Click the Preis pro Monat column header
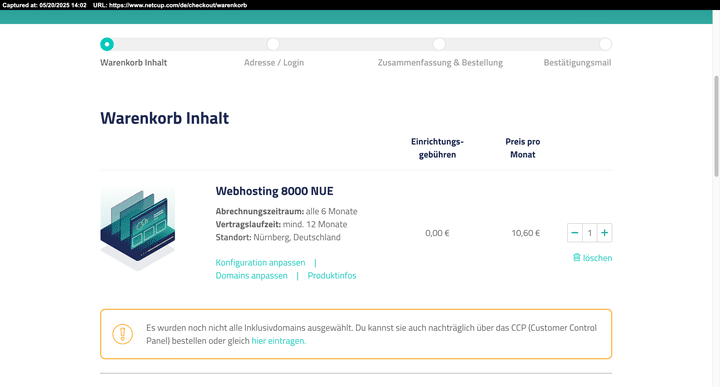 (x=523, y=148)
